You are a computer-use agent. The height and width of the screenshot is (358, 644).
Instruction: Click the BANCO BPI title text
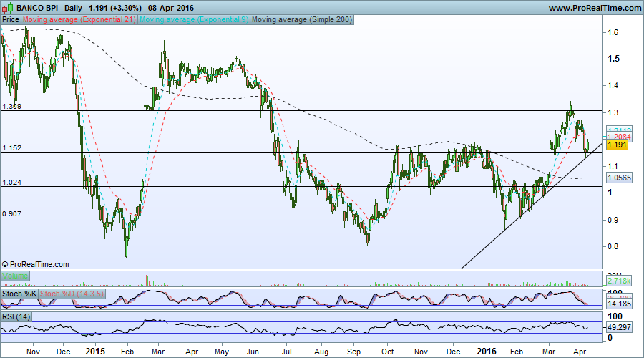37,8
